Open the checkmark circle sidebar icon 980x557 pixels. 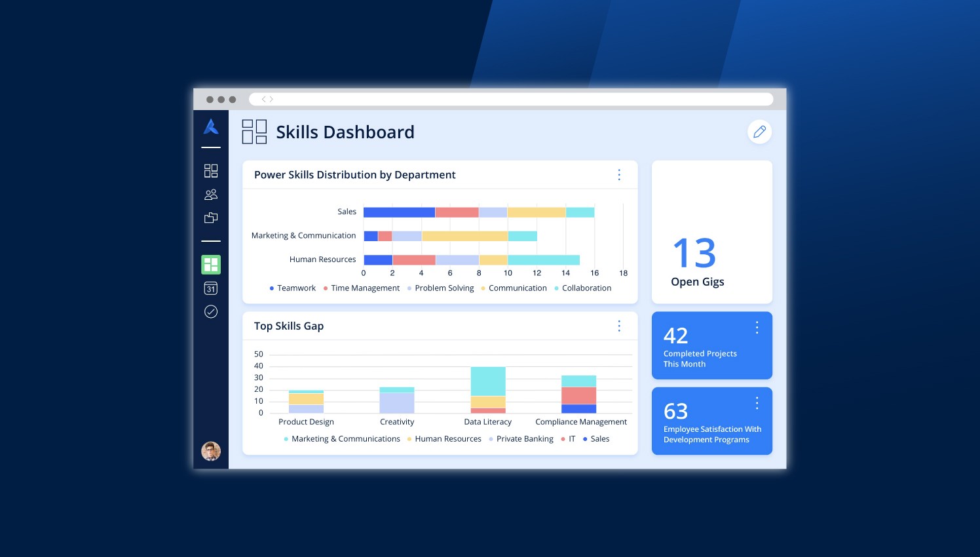tap(211, 312)
